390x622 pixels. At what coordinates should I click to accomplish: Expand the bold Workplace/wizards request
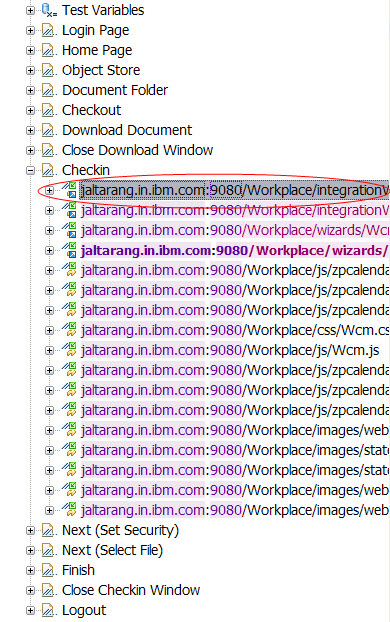point(49,250)
